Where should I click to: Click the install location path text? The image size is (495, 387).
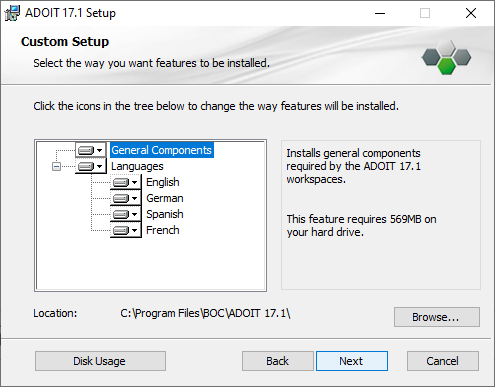[x=205, y=313]
